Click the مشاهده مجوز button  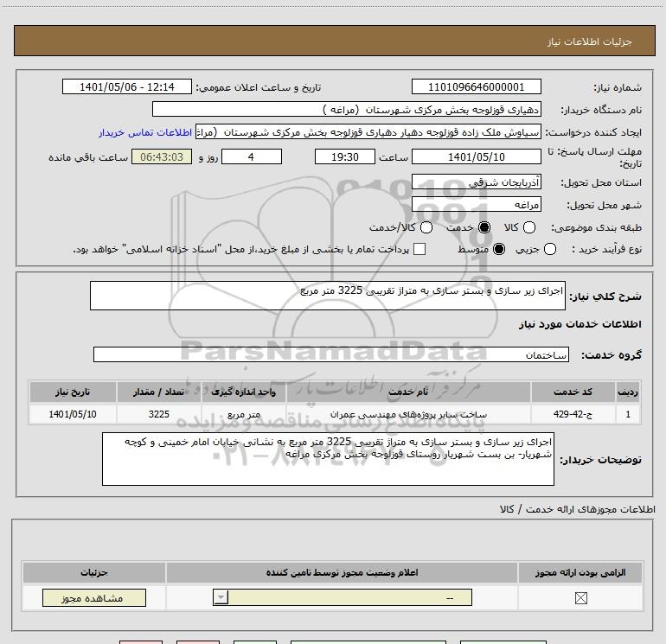pos(94,597)
